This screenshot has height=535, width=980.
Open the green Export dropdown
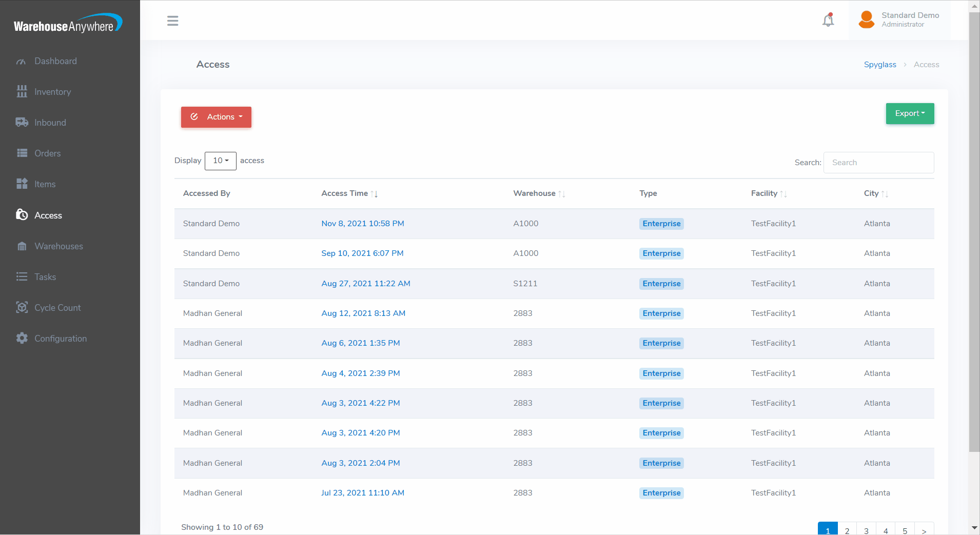[x=909, y=113]
